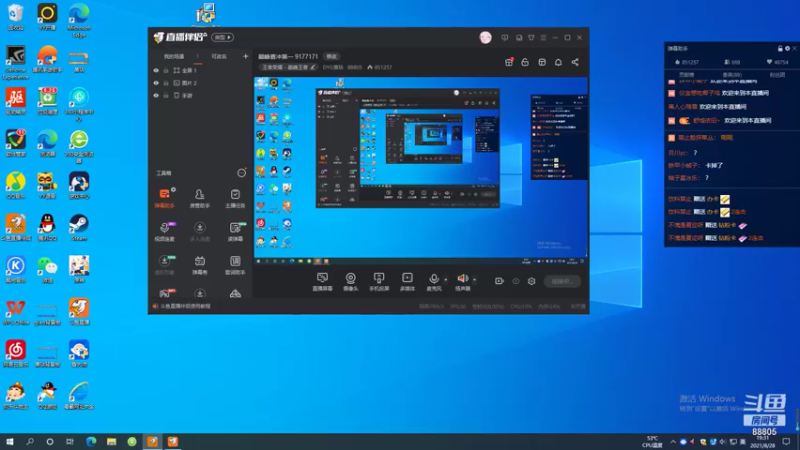Image resolution: width=800 pixels, height=450 pixels.
Task: Open the 弹幕秀 tool
Action: [199, 265]
